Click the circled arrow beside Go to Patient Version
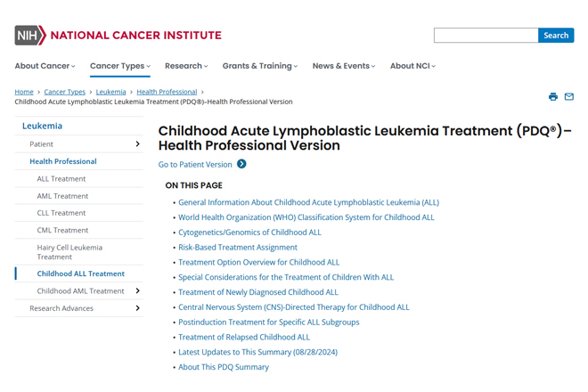 point(241,164)
